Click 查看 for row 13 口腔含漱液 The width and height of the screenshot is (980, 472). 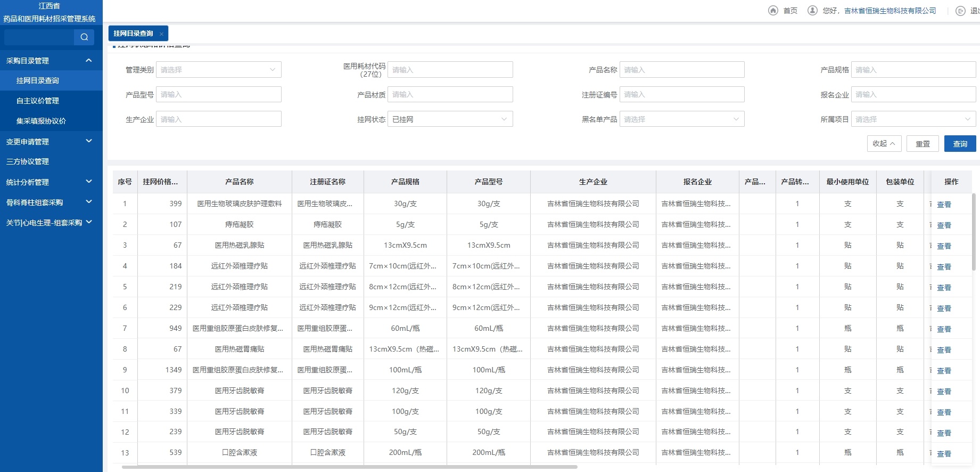(944, 454)
